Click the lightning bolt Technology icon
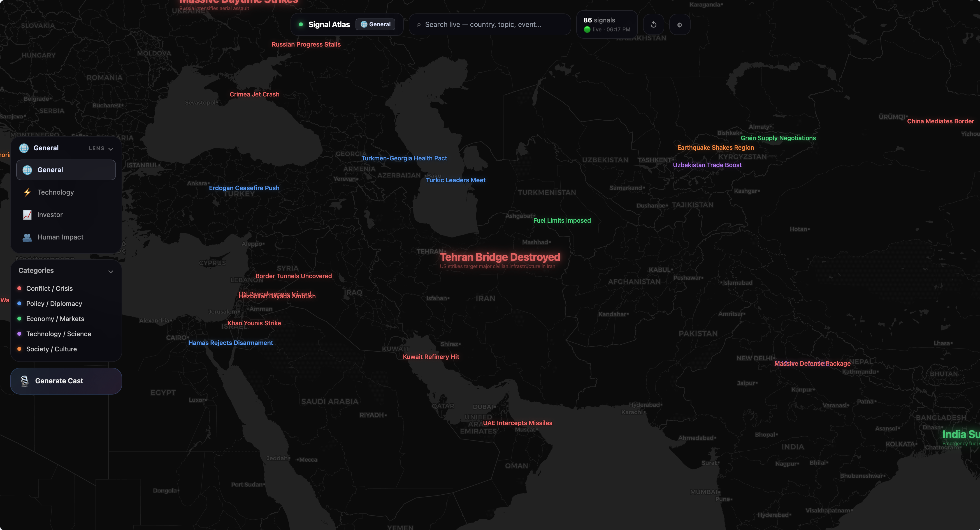Image resolution: width=980 pixels, height=530 pixels. (27, 192)
